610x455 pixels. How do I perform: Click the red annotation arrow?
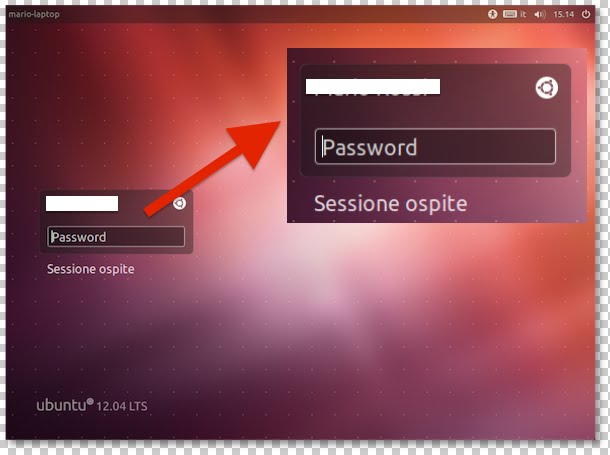[212, 168]
